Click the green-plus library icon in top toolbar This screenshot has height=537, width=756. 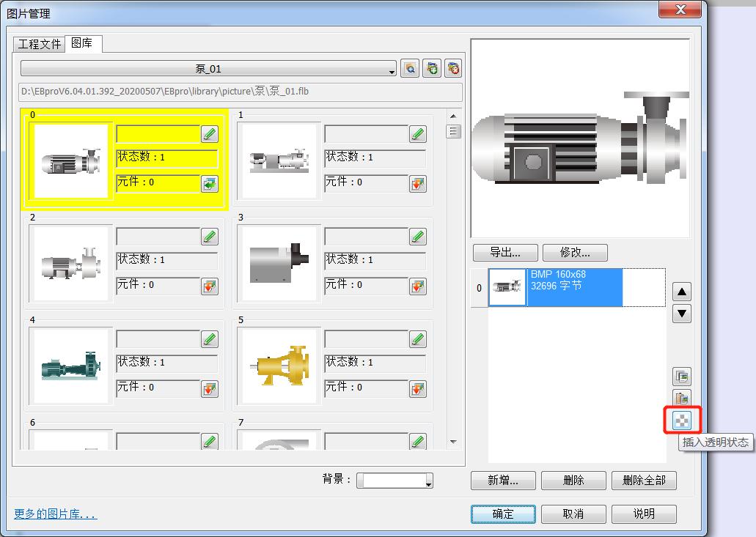tap(432, 68)
